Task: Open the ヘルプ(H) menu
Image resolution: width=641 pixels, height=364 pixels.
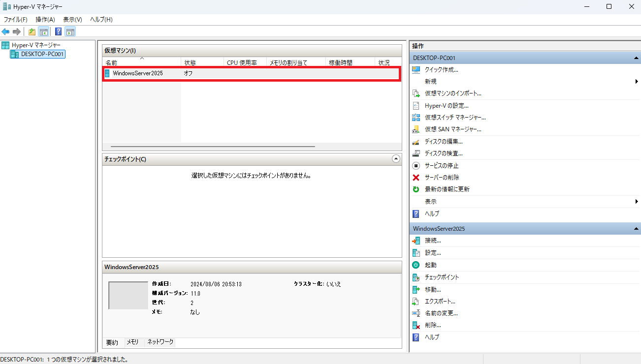Action: 101,20
